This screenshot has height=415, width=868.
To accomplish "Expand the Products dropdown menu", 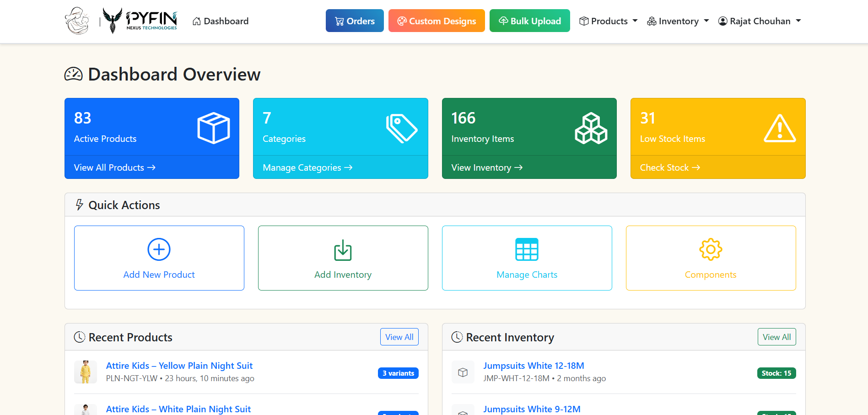I will 608,21.
